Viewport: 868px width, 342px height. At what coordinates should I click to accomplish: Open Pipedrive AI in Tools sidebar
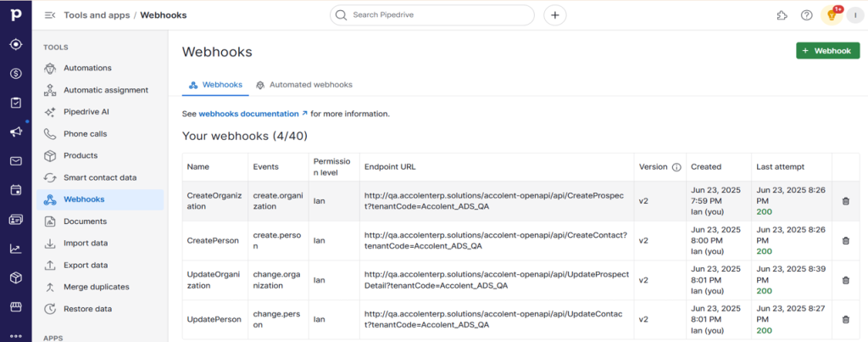pyautogui.click(x=100, y=112)
